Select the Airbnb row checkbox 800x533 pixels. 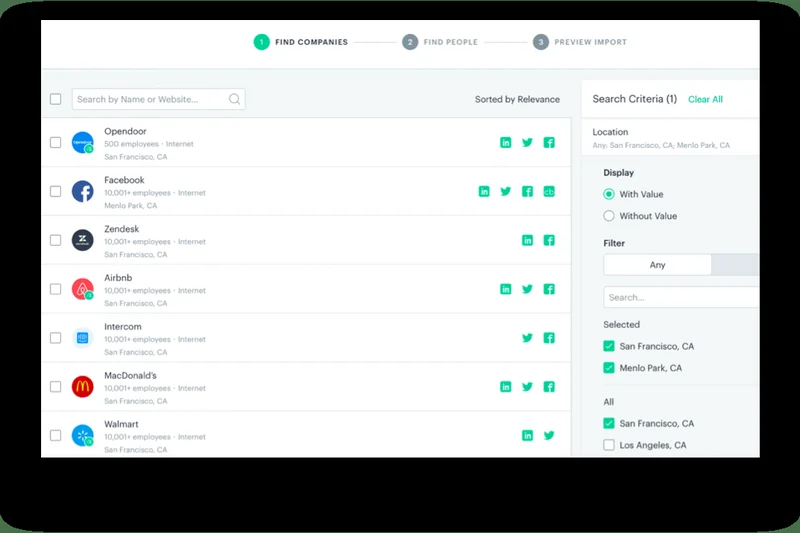[56, 289]
